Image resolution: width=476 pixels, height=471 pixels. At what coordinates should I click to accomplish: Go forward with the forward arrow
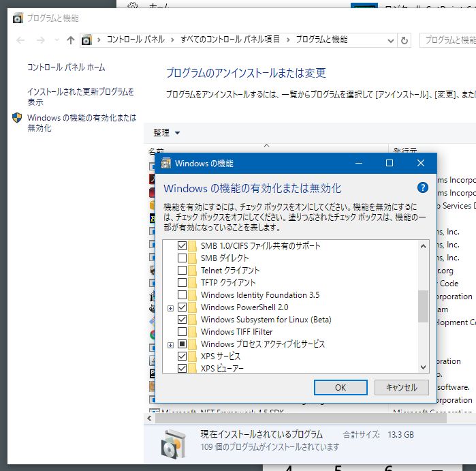40,40
